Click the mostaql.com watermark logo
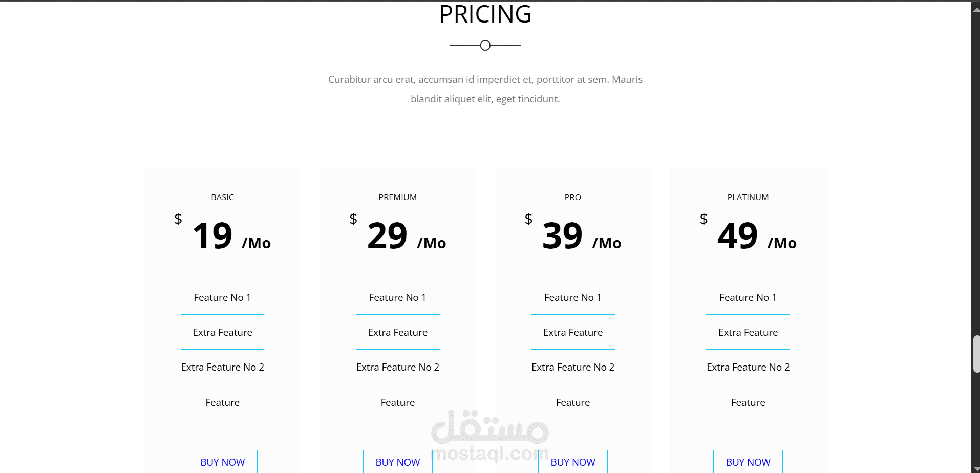Screen dimensions: 980x473 pos(490,436)
